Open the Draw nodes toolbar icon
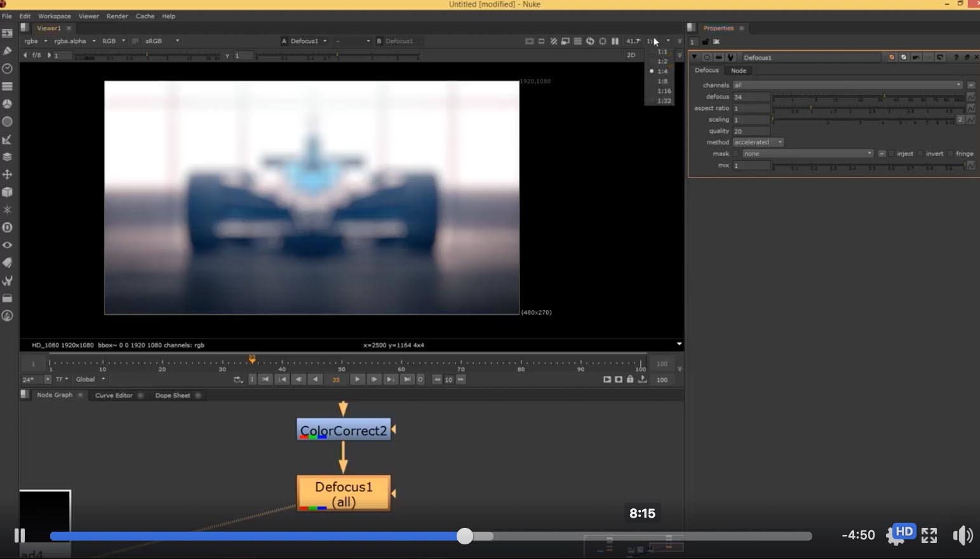The height and width of the screenshot is (559, 980). pos(8,51)
